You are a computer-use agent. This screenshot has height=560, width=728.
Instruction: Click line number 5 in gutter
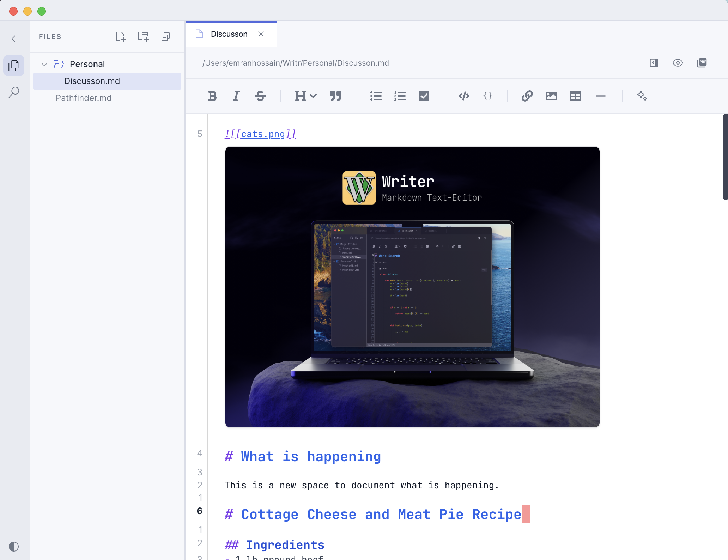200,134
